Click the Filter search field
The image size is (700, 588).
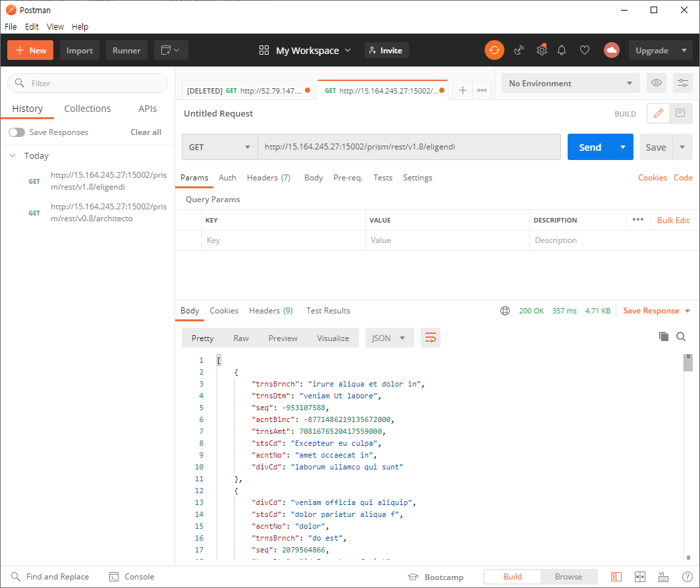pyautogui.click(x=88, y=83)
